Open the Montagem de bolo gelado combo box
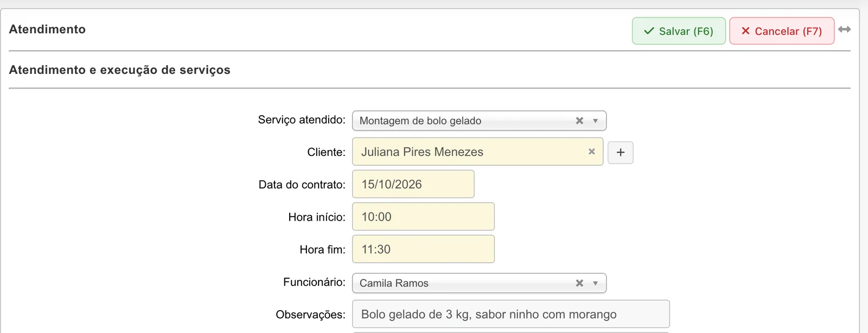The image size is (868, 333). tap(479, 121)
